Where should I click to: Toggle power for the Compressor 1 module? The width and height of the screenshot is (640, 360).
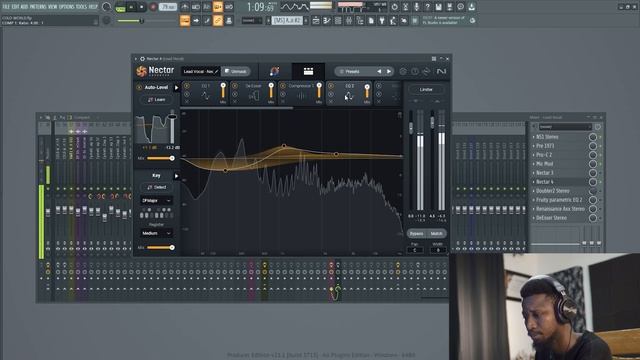(283, 86)
